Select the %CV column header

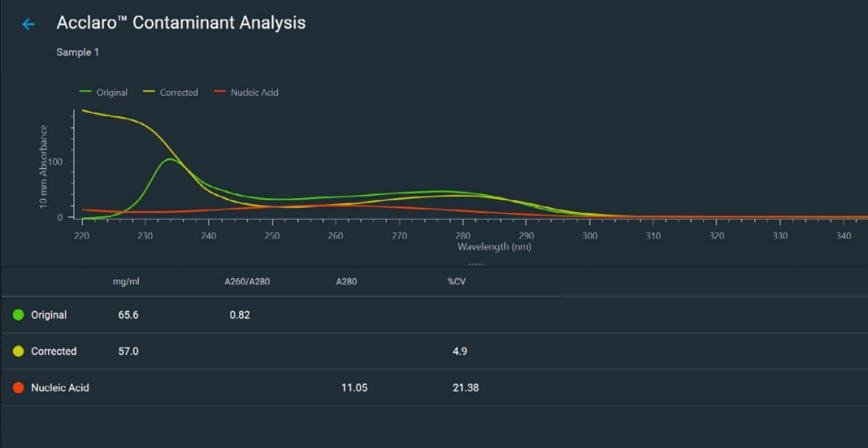457,282
